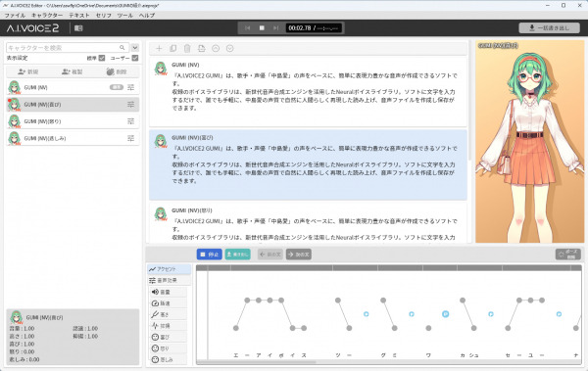Move line up with circled up arrow
Image resolution: width=588 pixels, height=371 pixels.
pos(216,48)
